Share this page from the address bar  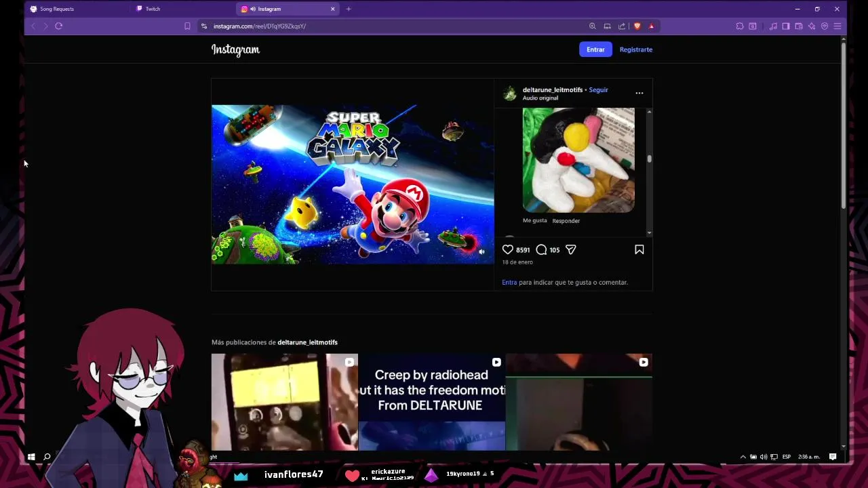click(622, 26)
